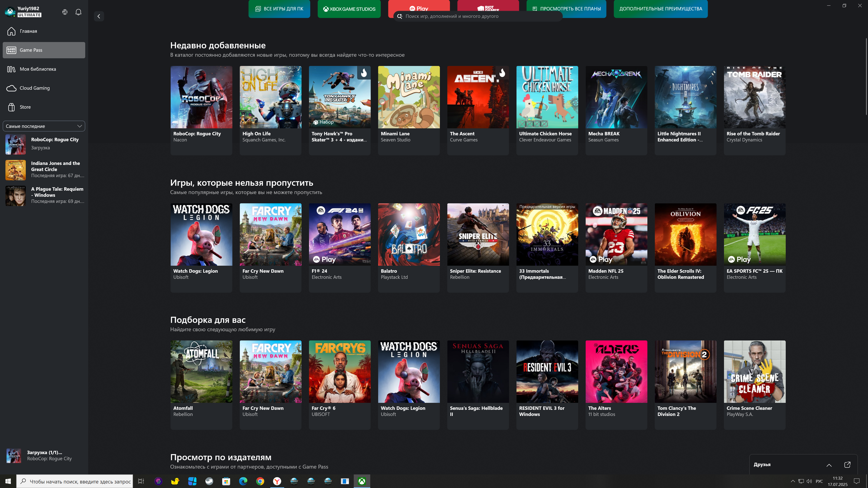Screen dimensions: 868x488
Task: Open Sniper Elite: Resistance card
Action: pyautogui.click(x=478, y=248)
